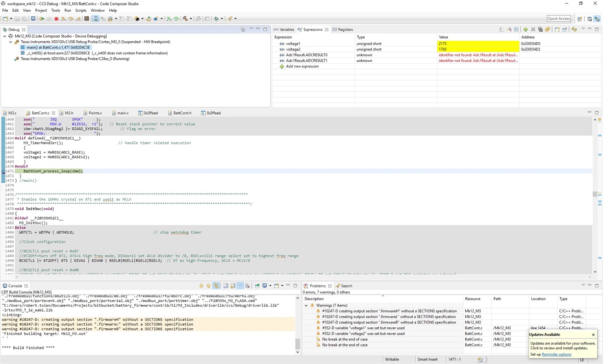The image size is (603, 364).
Task: Click the Quick Access field
Action: [559, 19]
